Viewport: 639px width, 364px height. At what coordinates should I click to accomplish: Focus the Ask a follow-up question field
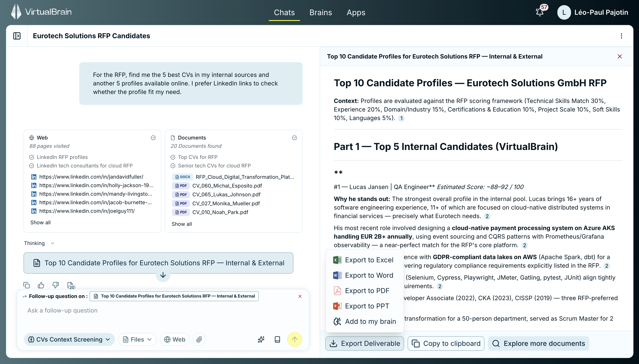click(163, 311)
